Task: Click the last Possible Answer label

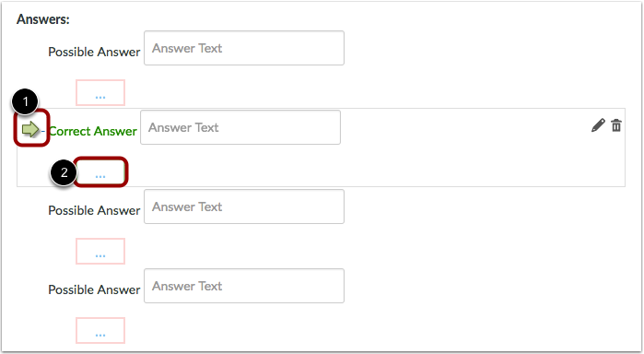Action: (x=94, y=289)
